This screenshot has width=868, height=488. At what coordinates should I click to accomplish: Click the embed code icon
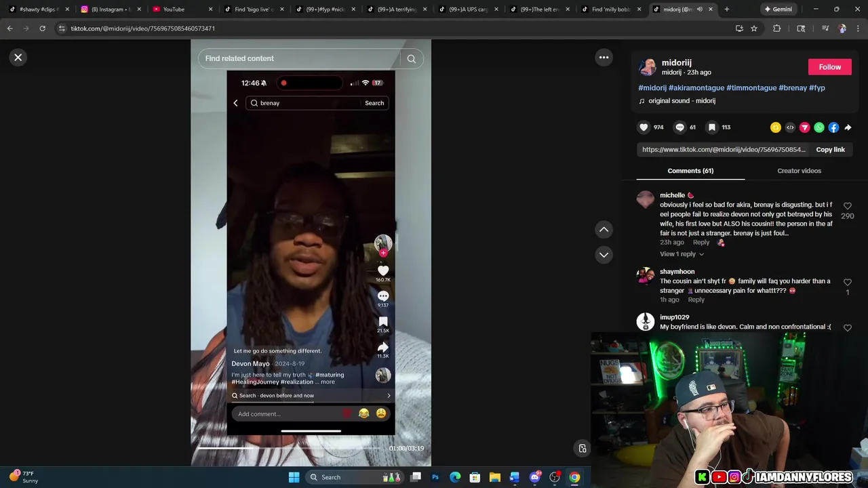(790, 127)
